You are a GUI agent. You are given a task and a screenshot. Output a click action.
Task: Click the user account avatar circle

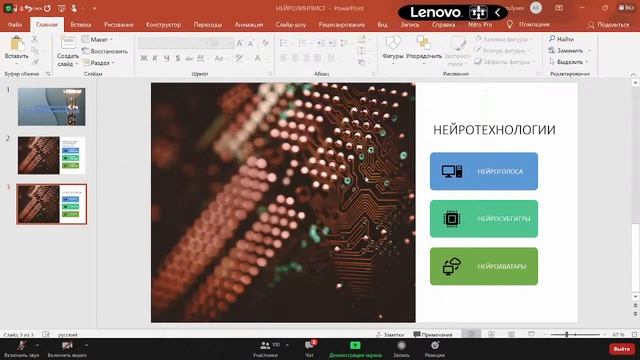536,8
